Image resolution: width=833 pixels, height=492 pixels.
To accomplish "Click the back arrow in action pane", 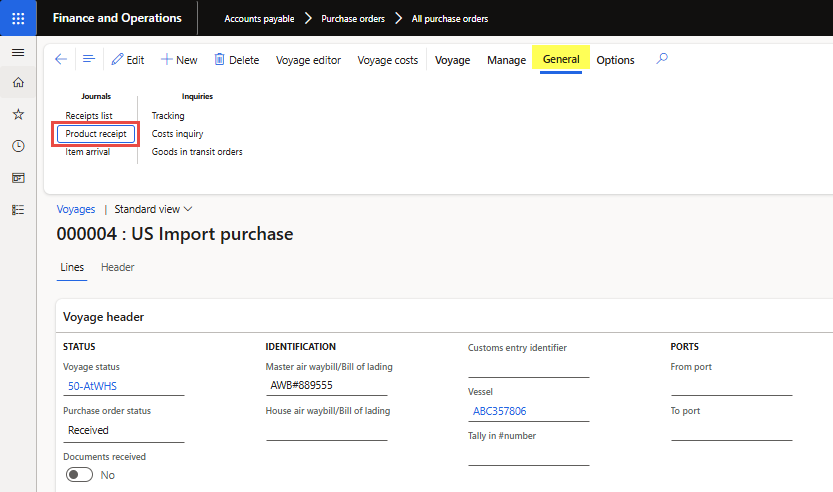I will pyautogui.click(x=61, y=60).
